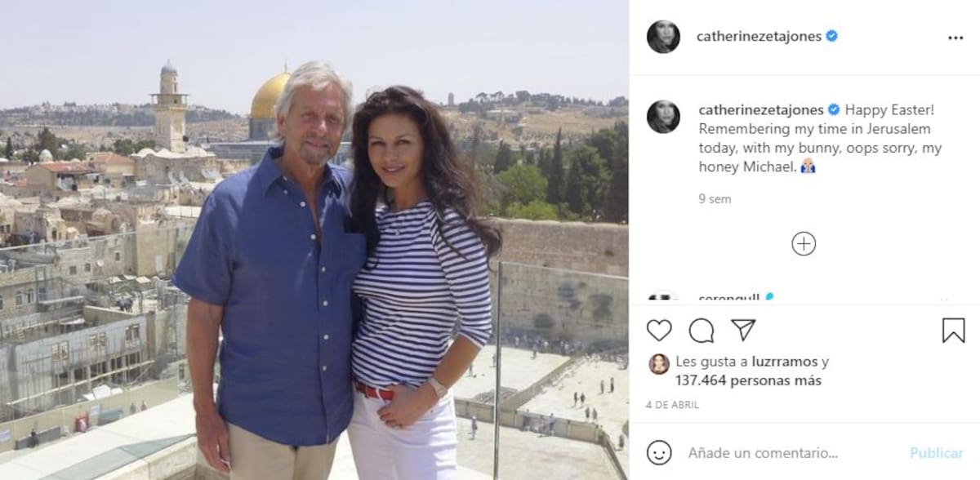The width and height of the screenshot is (980, 480).
Task: Click the caption author's profile avatar
Action: (663, 116)
